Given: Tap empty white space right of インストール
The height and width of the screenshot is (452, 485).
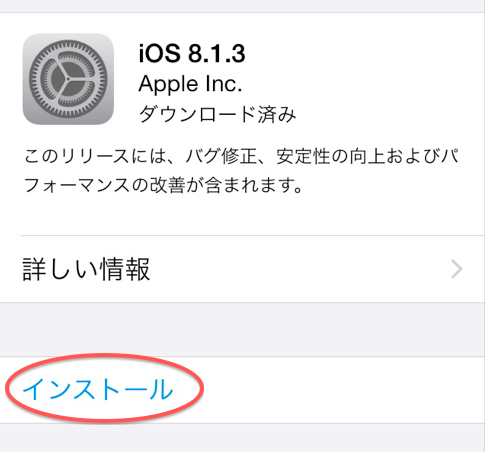Looking at the screenshot, I should [343, 390].
